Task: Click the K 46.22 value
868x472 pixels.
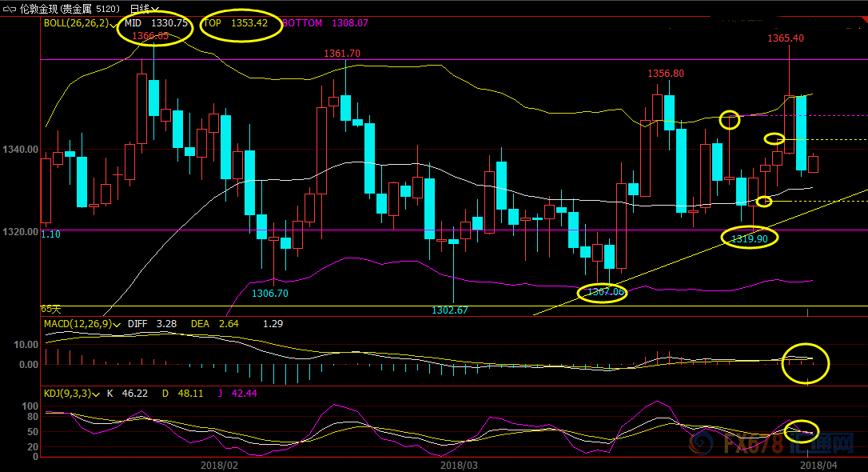Action: click(x=127, y=394)
